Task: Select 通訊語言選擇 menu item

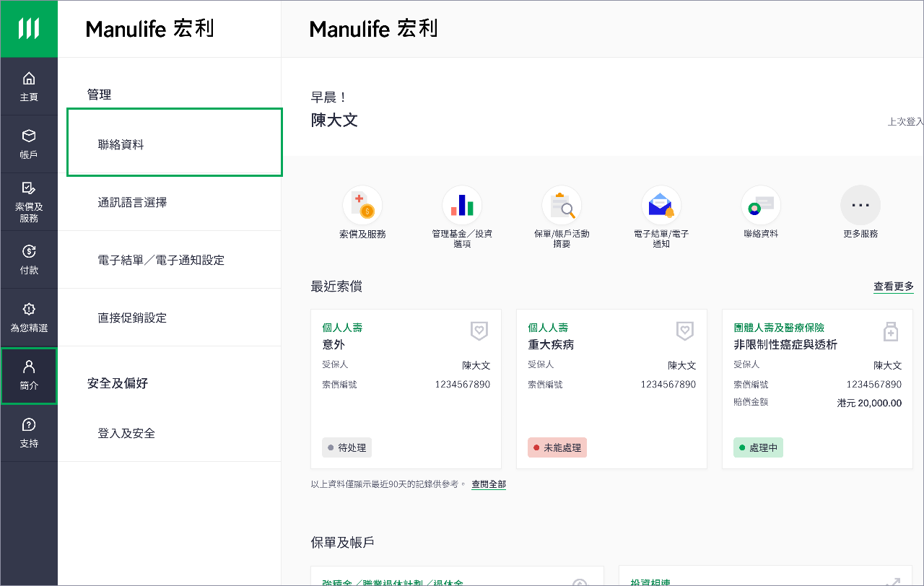Action: (x=170, y=203)
